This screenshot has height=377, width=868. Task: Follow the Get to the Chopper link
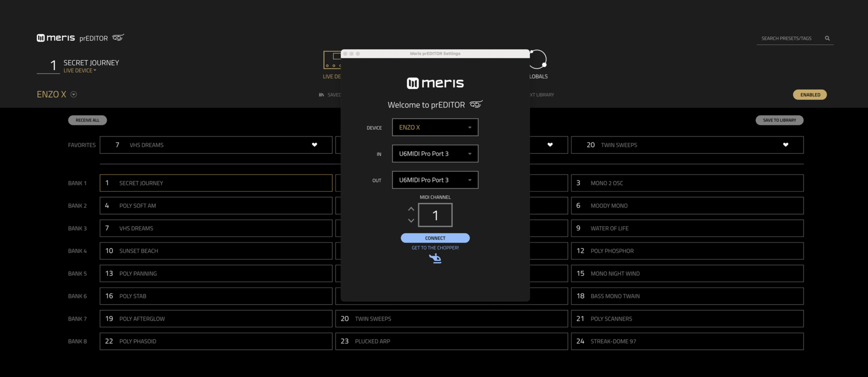[435, 248]
